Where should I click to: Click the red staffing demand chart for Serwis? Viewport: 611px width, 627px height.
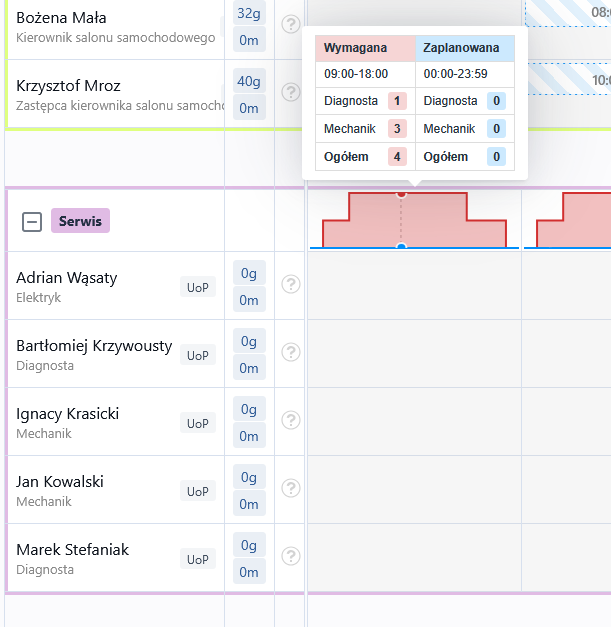point(414,220)
